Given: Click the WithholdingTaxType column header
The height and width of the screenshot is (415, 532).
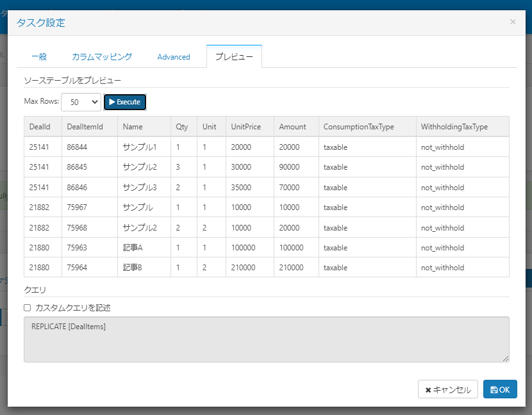Looking at the screenshot, I should coord(463,126).
